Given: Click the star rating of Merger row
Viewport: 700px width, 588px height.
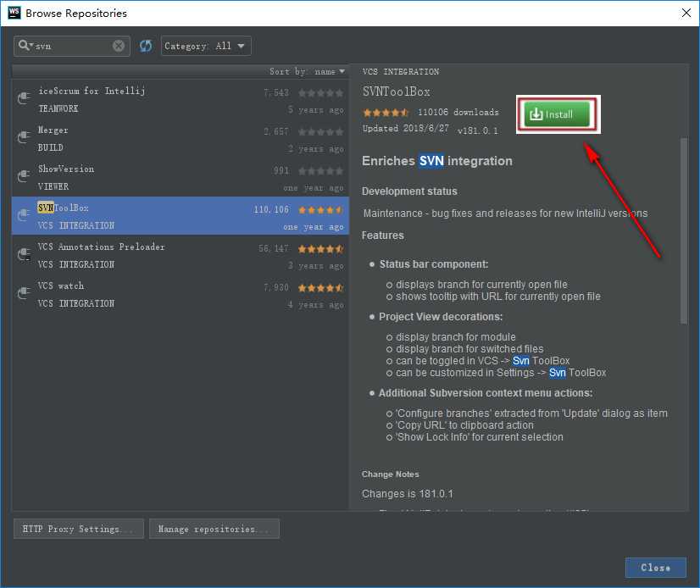Looking at the screenshot, I should 320,131.
